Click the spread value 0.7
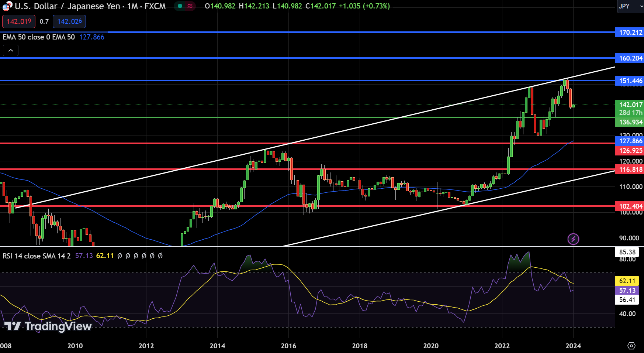The image size is (644, 353). tap(44, 21)
